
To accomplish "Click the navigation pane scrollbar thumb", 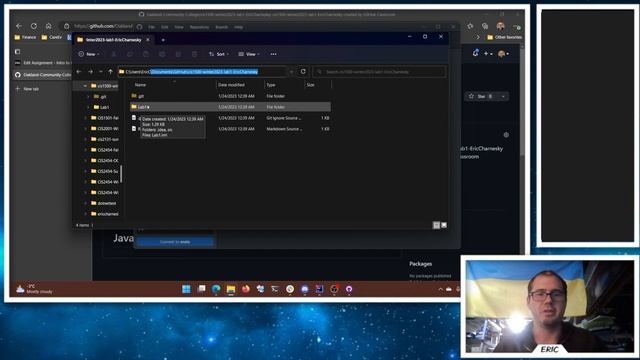I will click(x=121, y=174).
